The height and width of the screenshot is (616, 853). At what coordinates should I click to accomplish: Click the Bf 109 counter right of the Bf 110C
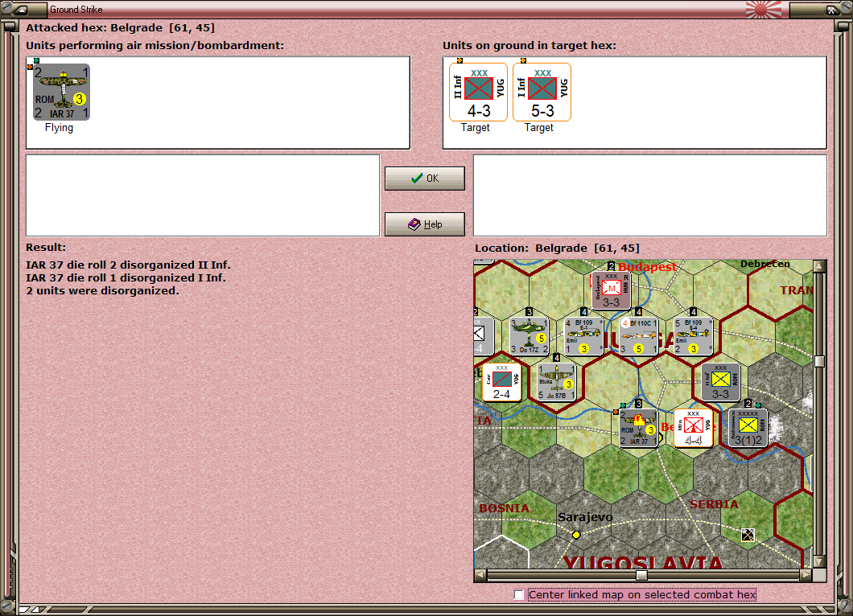point(693,336)
